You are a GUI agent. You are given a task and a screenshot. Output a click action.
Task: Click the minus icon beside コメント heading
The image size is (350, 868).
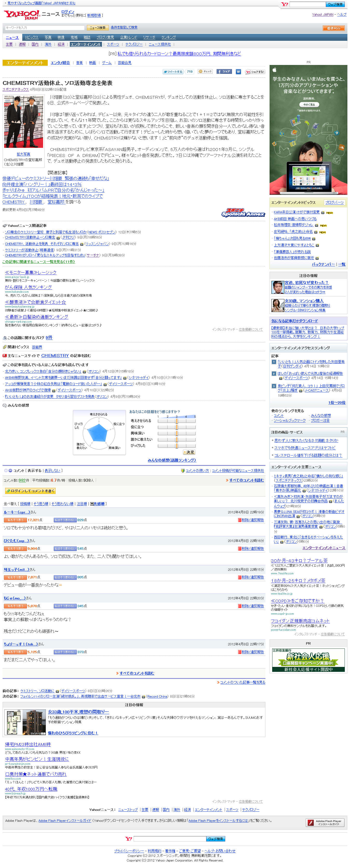pos(10,471)
